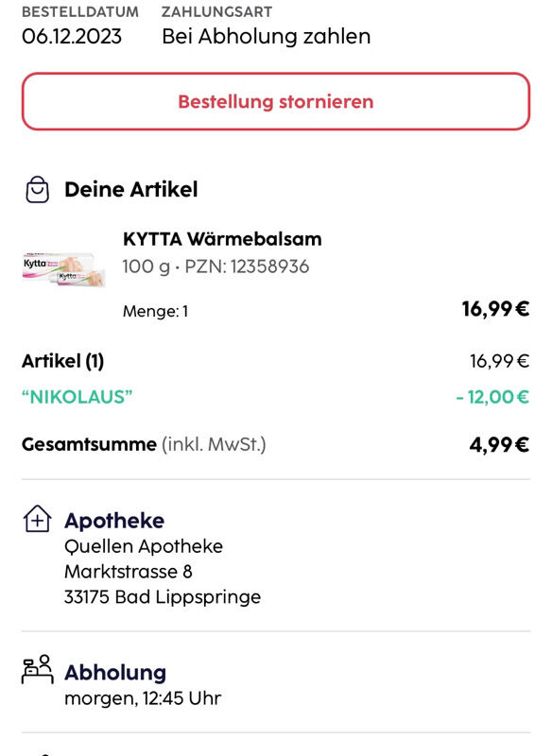Screen dimensions: 552x756
Task: Select the KYTTA Wärmebalsam product title
Action: point(222,239)
